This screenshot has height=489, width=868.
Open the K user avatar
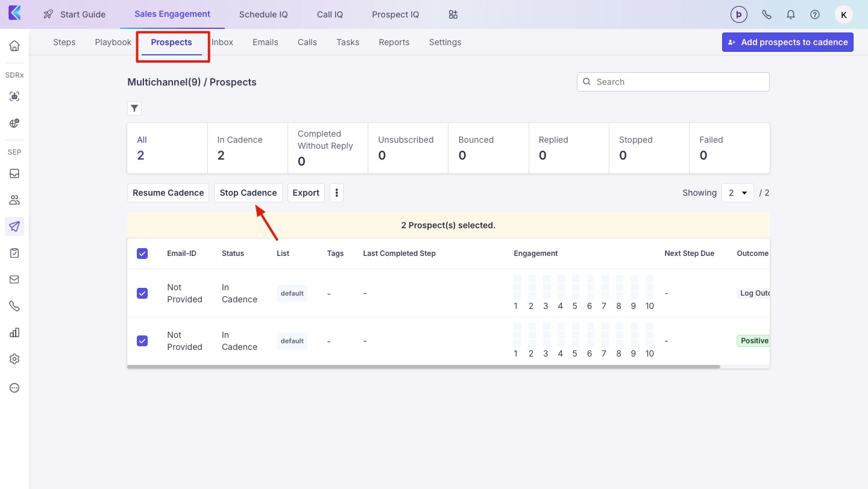coord(843,14)
